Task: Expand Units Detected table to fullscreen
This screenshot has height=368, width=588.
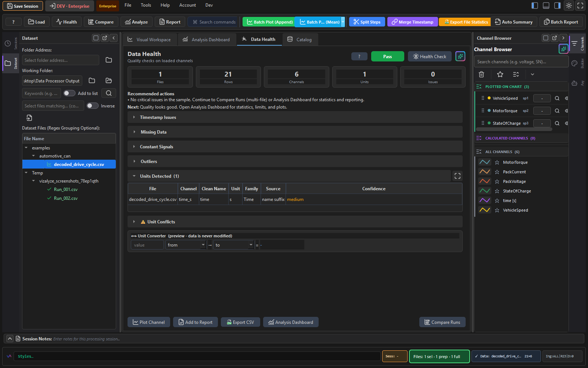Action: click(x=458, y=176)
